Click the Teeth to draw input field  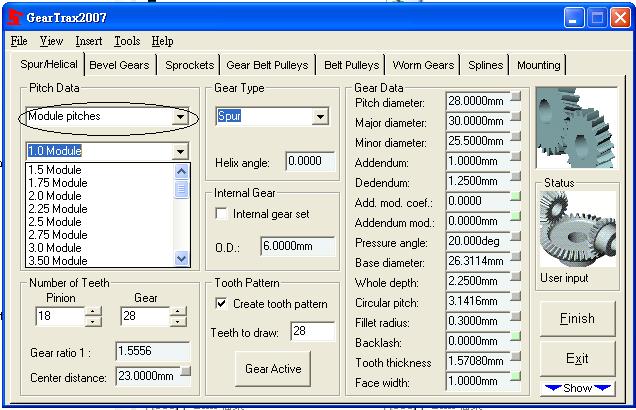click(x=313, y=331)
